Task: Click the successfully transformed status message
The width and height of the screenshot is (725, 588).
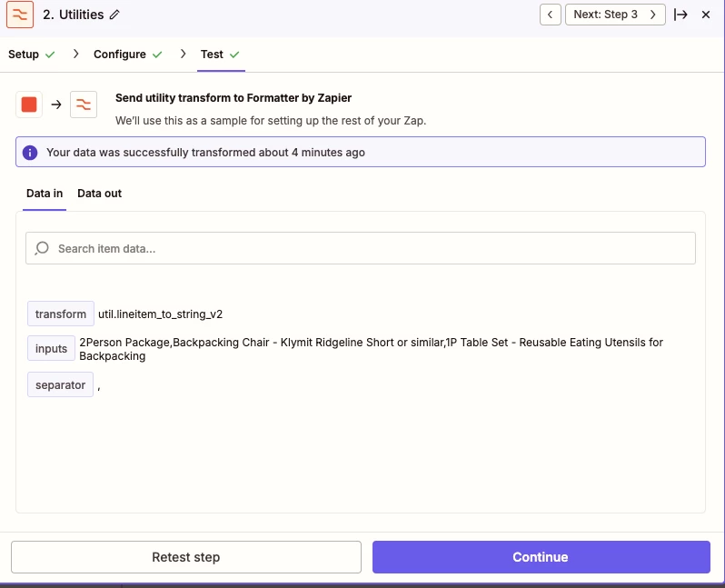Action: 205,152
